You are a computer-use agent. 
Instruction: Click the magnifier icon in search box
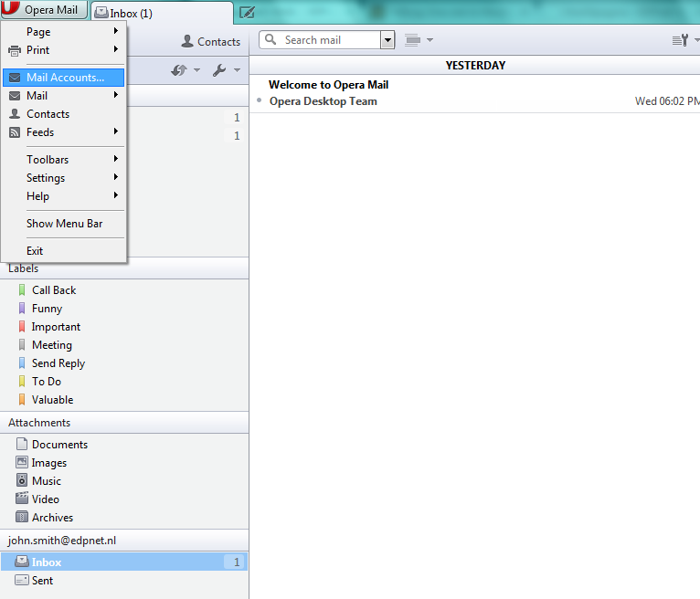pos(270,39)
